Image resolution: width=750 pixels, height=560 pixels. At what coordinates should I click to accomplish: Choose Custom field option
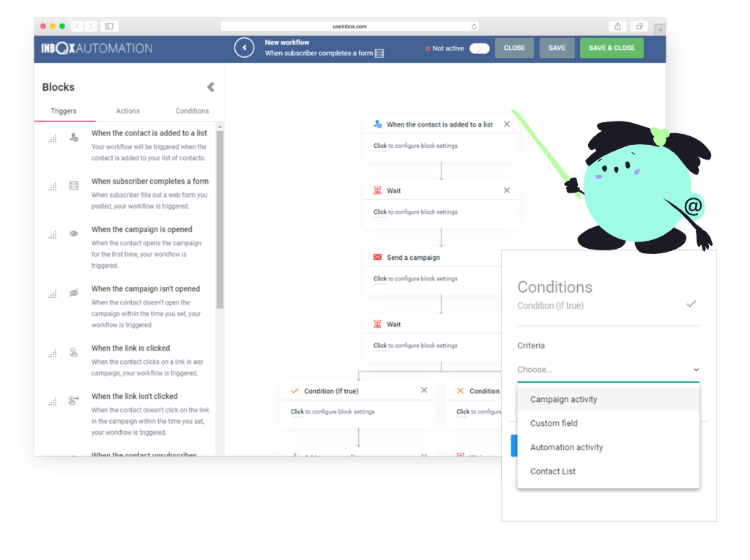(x=554, y=423)
